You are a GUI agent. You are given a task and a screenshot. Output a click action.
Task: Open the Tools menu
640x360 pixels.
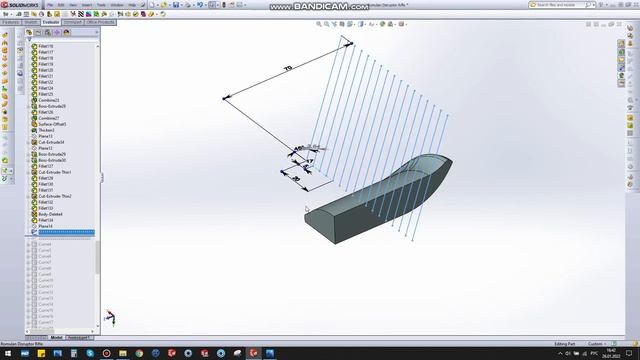click(x=101, y=5)
